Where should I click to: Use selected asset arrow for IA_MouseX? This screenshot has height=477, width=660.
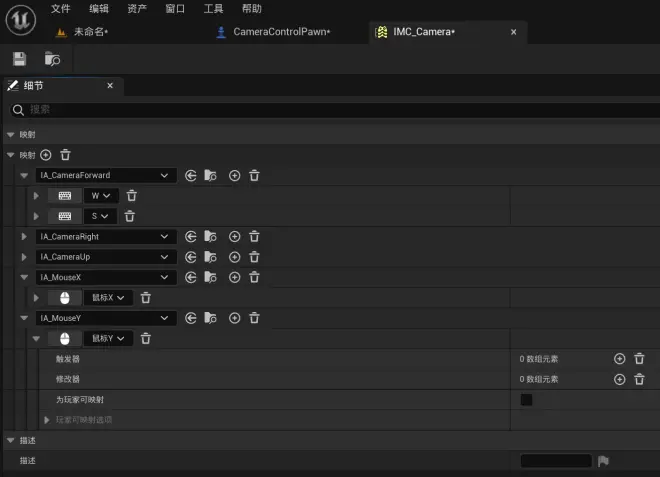pos(191,277)
